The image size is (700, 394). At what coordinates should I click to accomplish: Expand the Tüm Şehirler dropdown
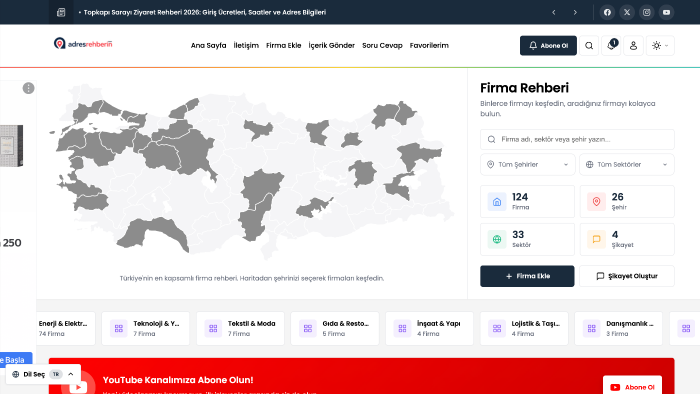coord(527,165)
